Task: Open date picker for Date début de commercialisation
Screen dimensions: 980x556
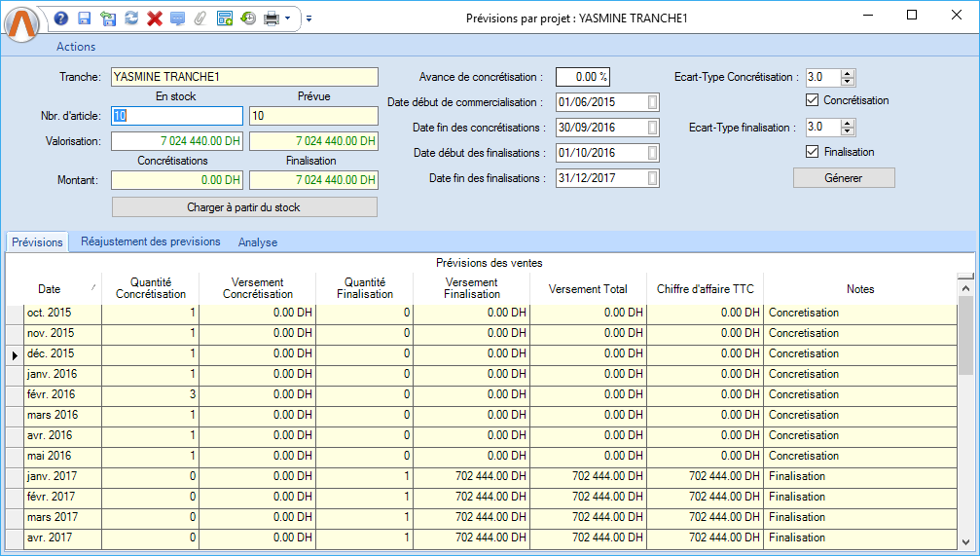Action: 652,102
